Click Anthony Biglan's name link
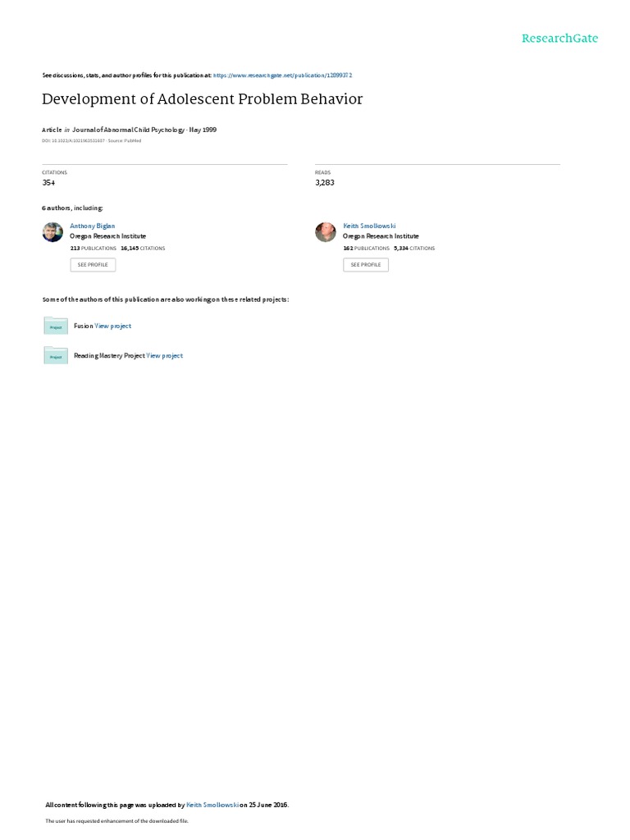Screen dimensions: 630x840 pos(92,226)
